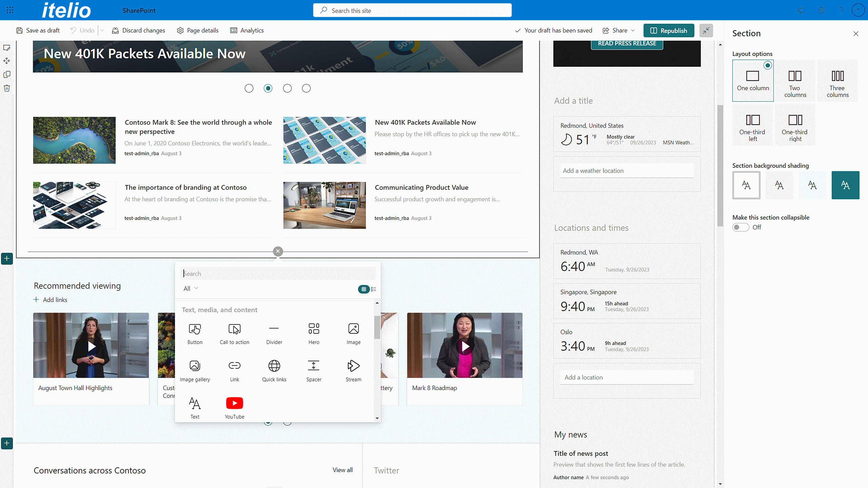Open the help question mark icon

point(841,10)
